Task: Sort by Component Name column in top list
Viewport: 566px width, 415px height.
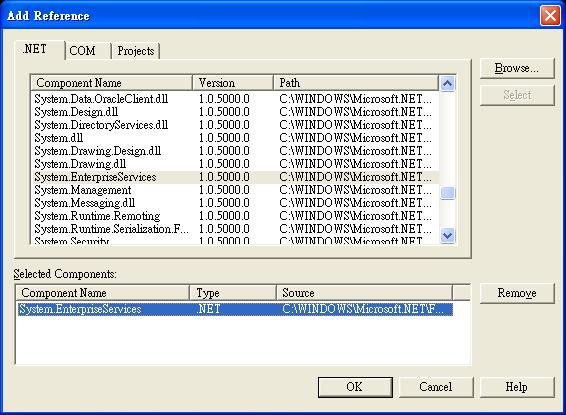Action: pos(112,83)
